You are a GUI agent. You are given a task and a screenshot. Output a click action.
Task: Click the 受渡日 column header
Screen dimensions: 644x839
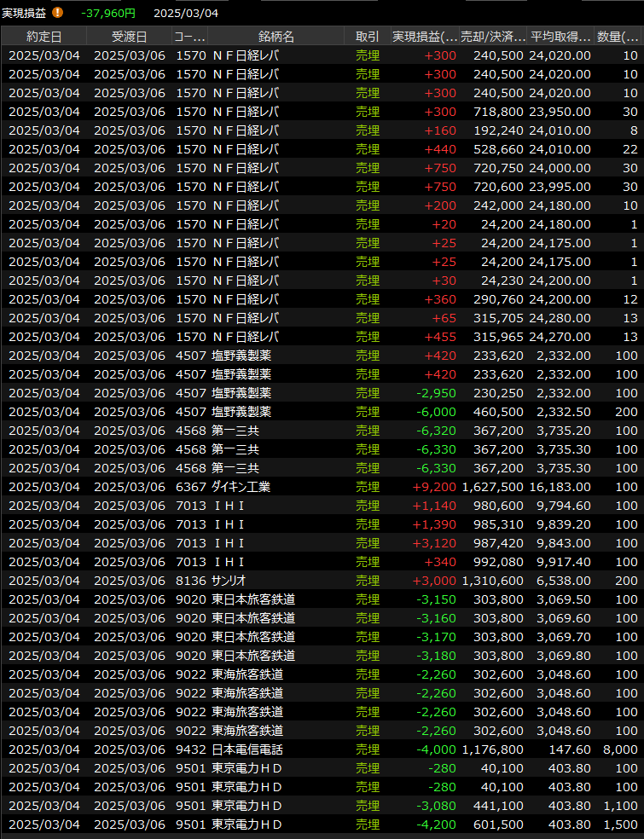click(x=129, y=37)
